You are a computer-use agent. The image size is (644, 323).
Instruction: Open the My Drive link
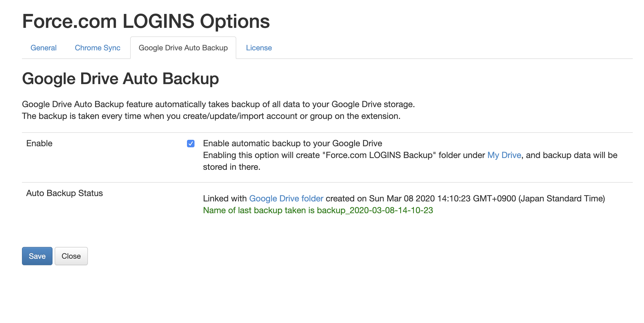504,155
